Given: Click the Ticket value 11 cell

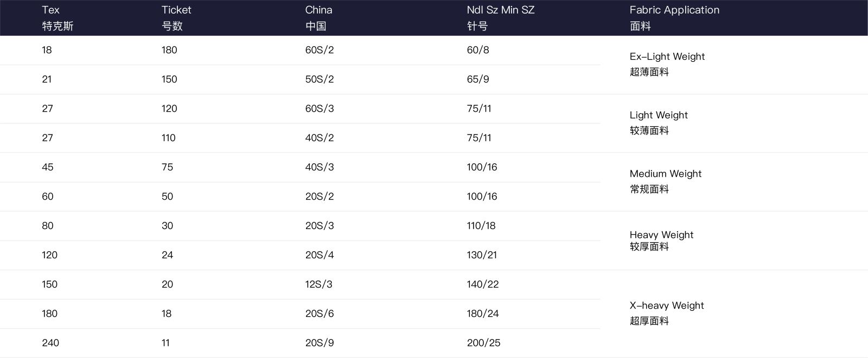Looking at the screenshot, I should pyautogui.click(x=165, y=343).
